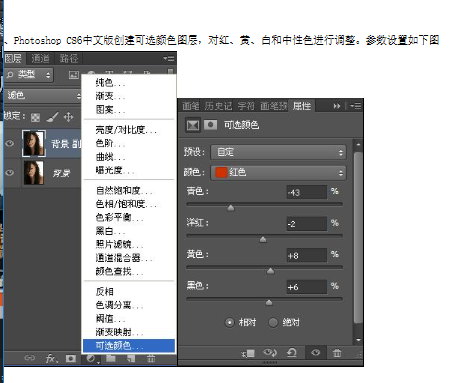
Task: Create a new layer with page icon
Action: point(131,358)
